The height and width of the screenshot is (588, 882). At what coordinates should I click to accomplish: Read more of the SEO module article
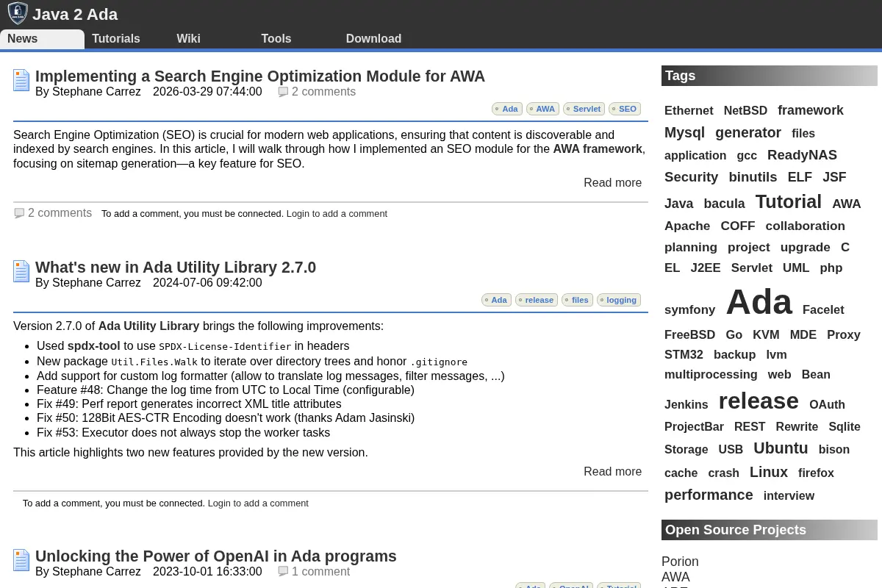tap(612, 182)
